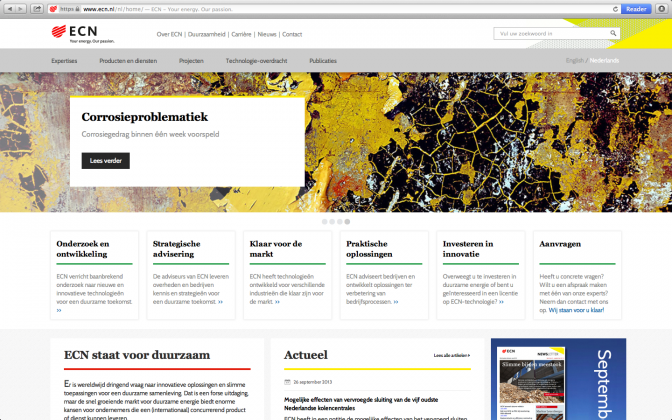This screenshot has height=420, width=672.
Task: Click the calendar icon beside 26 september 2013
Action: tap(287, 382)
